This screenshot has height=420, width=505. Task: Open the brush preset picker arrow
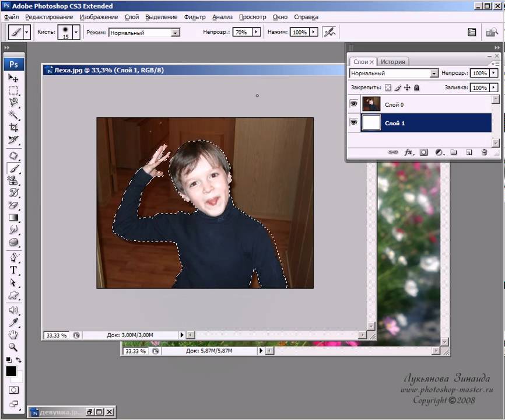(76, 33)
